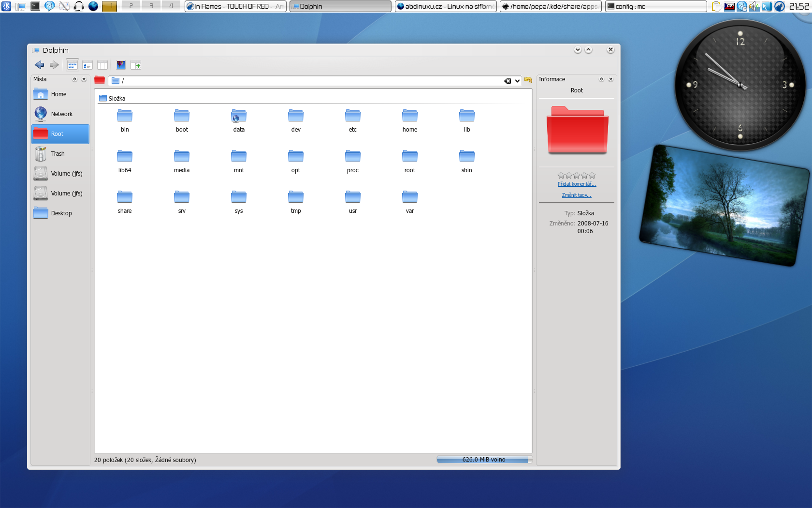
Task: Select the media folder
Action: click(182, 162)
